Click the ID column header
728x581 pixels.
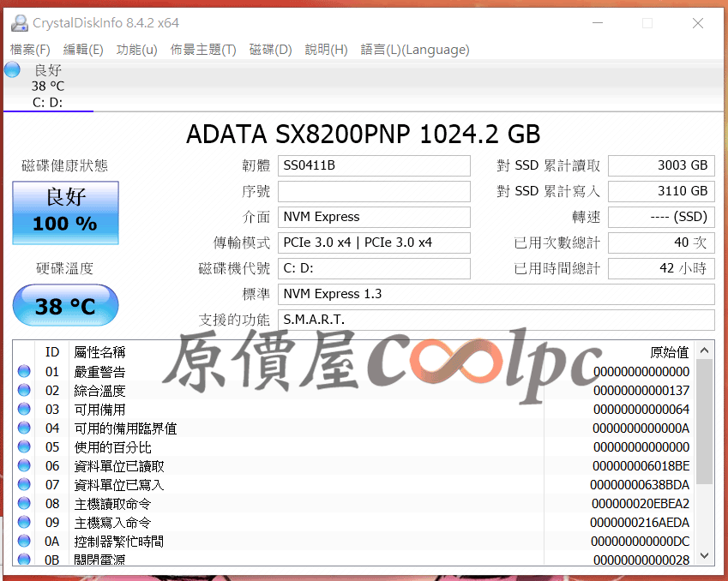pyautogui.click(x=52, y=352)
